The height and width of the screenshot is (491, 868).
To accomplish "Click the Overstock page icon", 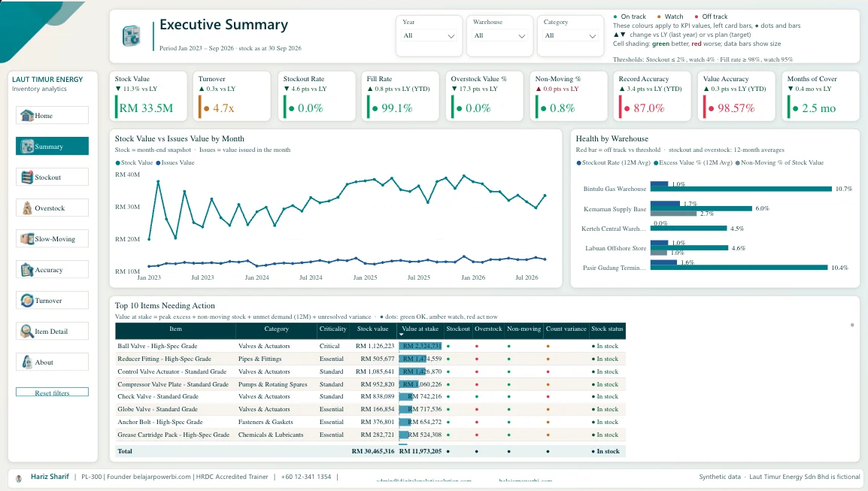I will tap(26, 208).
